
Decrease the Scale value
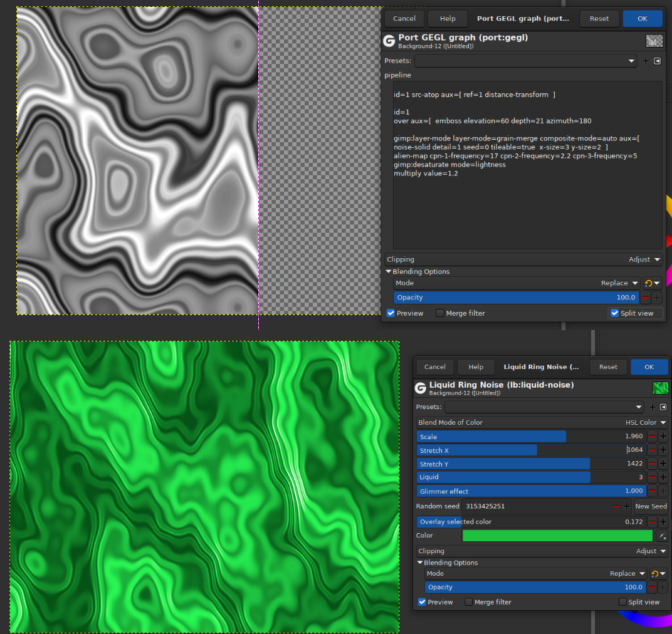pyautogui.click(x=653, y=437)
